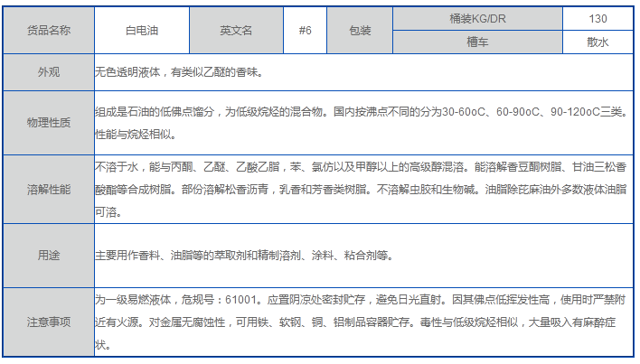Click the 槽车 cell
Image resolution: width=640 pixels, height=364 pixels.
coord(477,42)
